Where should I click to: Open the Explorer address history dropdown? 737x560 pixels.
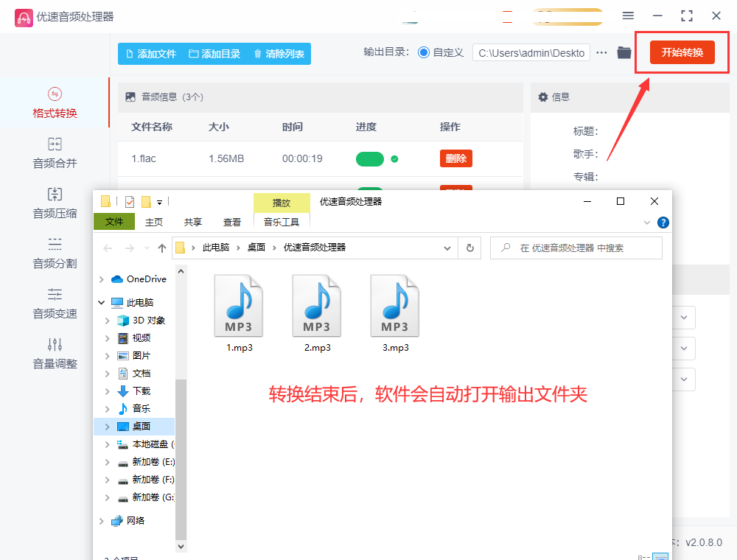coord(447,248)
